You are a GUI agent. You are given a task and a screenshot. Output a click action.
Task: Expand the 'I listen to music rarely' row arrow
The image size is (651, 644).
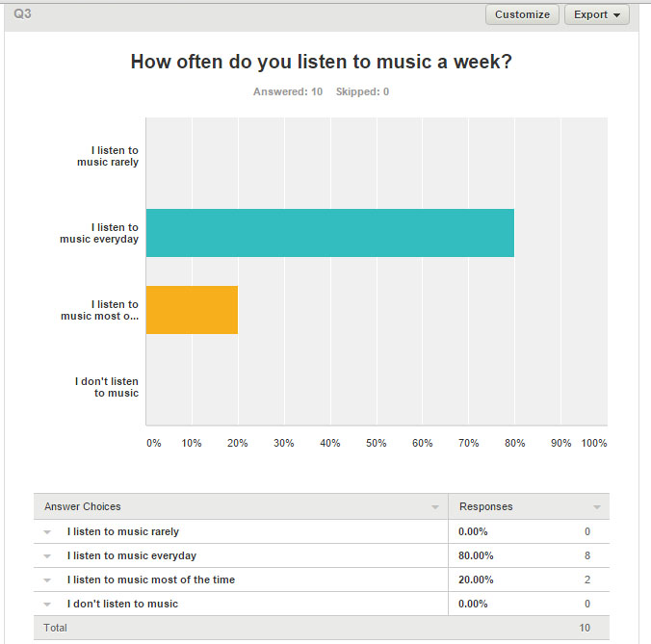pyautogui.click(x=47, y=531)
